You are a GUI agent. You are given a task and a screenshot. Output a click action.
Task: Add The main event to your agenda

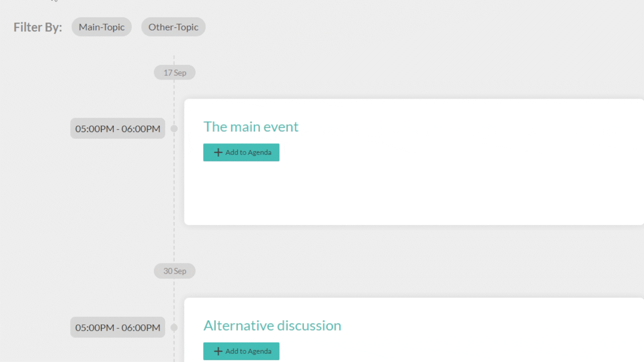241,153
